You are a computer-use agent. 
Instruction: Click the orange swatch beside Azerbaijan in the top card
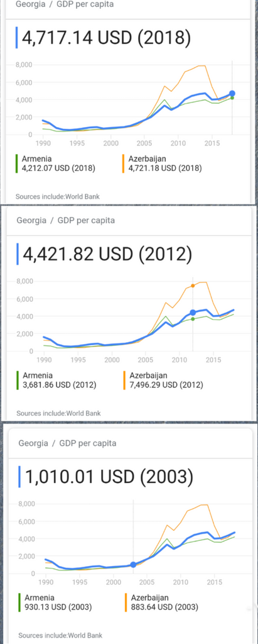[124, 164]
